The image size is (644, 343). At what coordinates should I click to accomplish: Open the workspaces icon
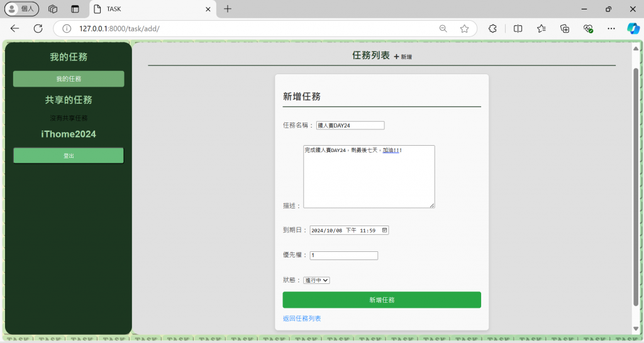(53, 9)
